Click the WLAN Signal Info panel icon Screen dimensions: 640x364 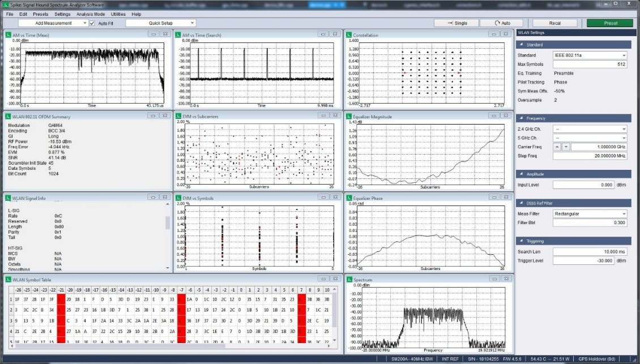(8, 198)
